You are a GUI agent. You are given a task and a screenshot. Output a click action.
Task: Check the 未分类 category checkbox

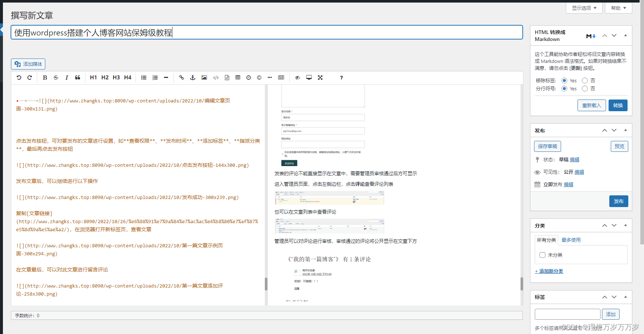542,255
